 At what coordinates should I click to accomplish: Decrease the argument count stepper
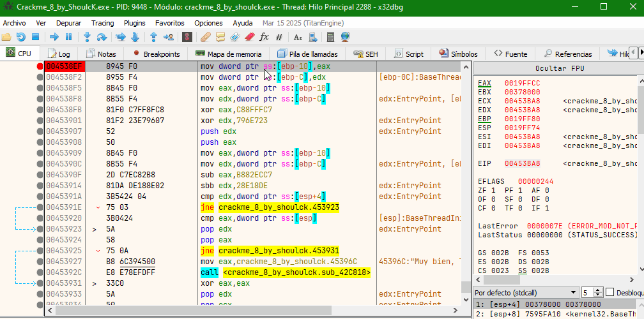[x=599, y=295]
